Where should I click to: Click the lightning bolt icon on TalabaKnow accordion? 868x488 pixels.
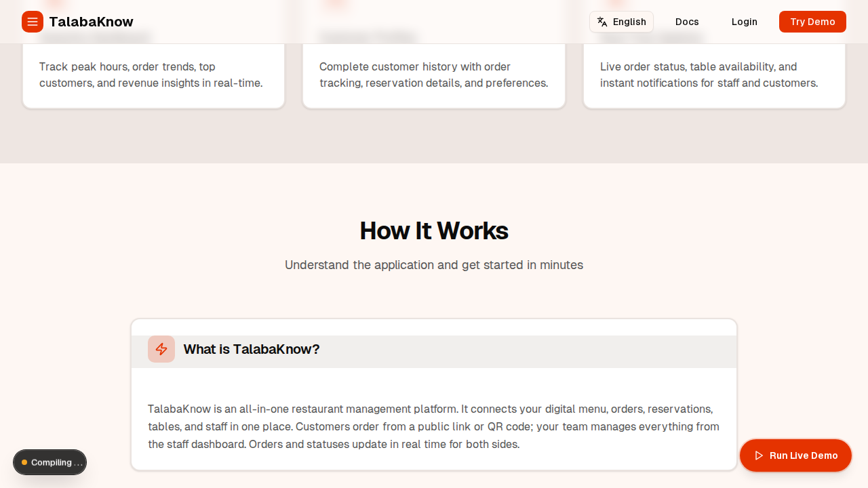161,349
